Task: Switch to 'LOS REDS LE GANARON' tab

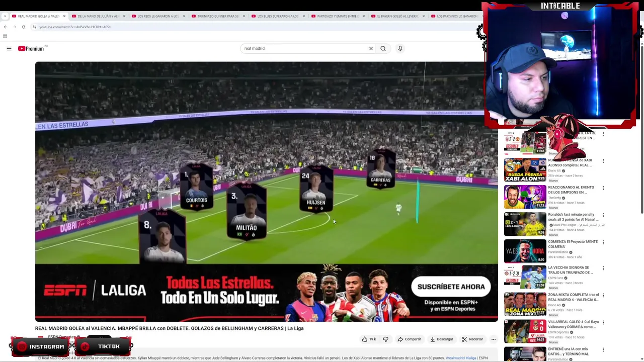Action: click(x=158, y=16)
